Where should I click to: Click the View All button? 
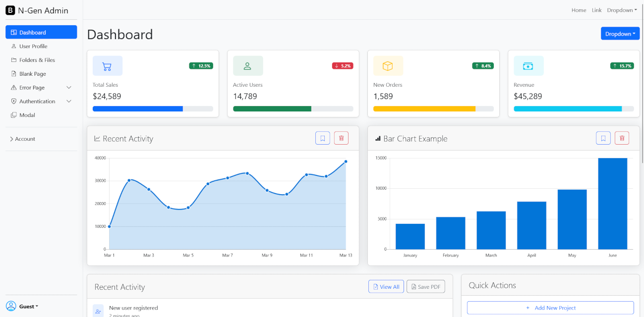386,287
